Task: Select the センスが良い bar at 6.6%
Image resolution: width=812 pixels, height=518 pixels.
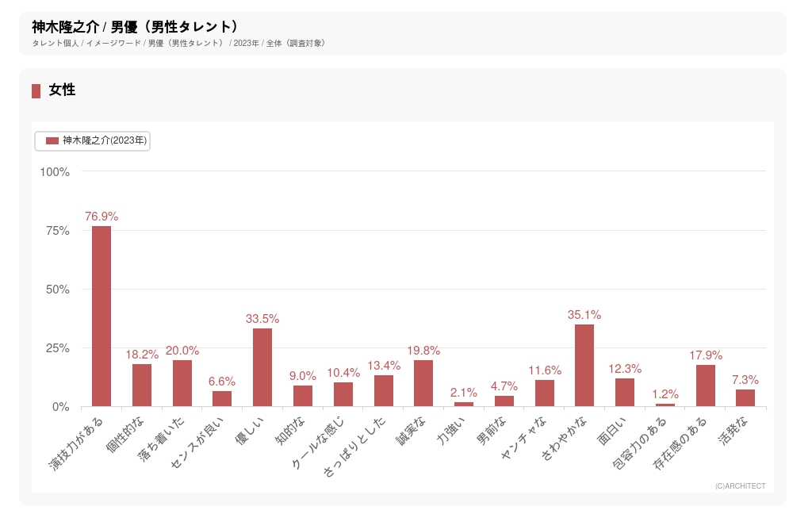Action: [222, 399]
